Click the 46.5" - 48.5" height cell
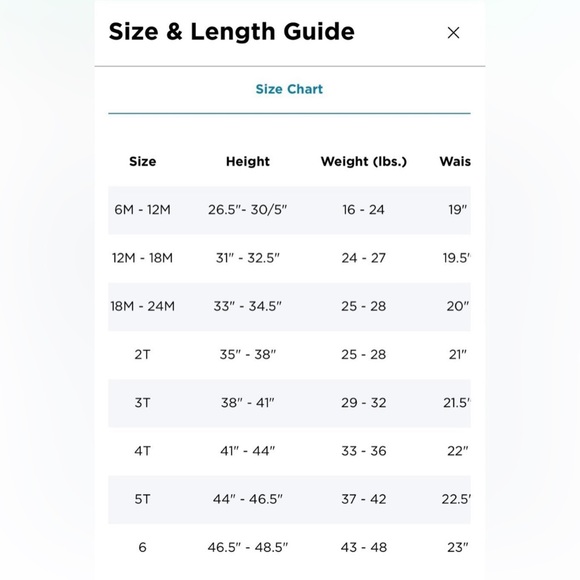580x580 pixels. 247,547
